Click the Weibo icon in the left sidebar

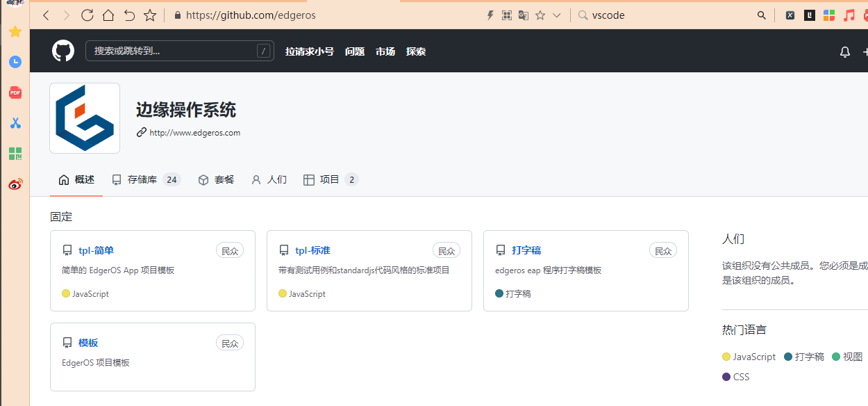coord(15,184)
